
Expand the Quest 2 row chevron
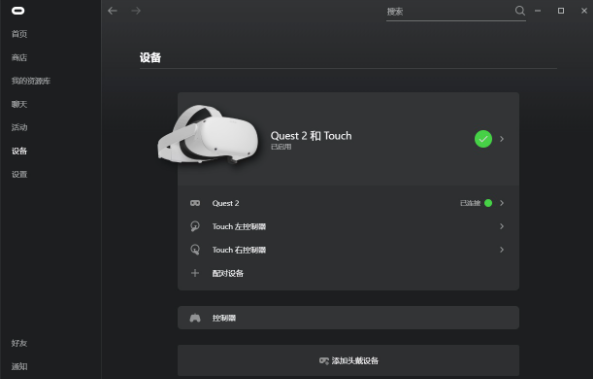[x=502, y=203]
